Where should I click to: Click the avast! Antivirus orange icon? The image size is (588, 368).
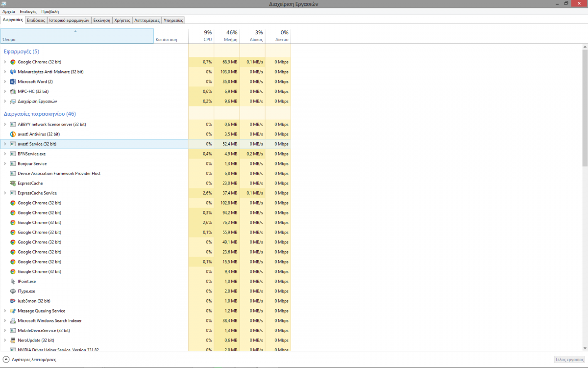(x=13, y=134)
